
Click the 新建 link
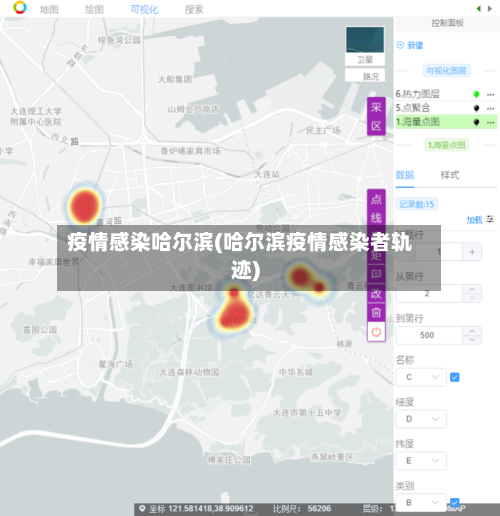(415, 45)
